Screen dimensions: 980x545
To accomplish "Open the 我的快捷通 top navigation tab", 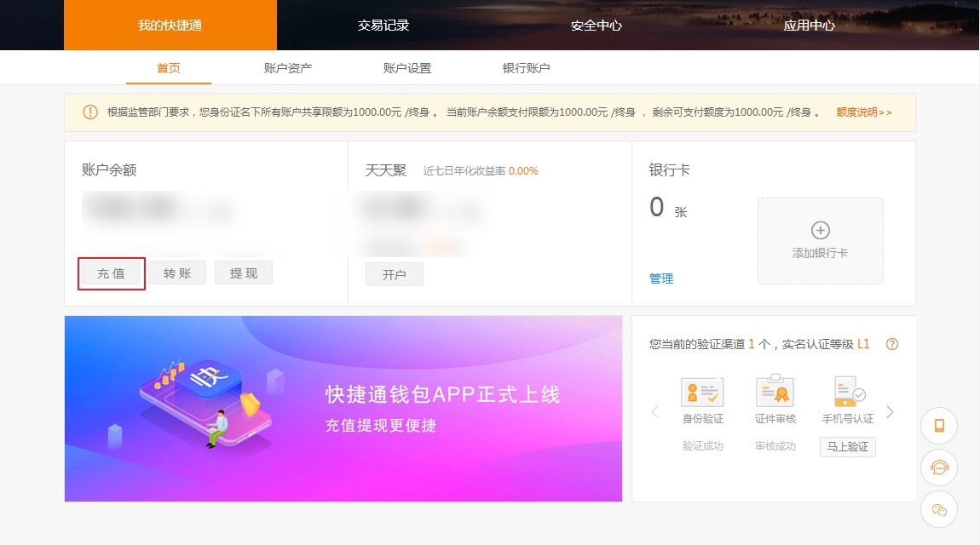I will point(170,25).
